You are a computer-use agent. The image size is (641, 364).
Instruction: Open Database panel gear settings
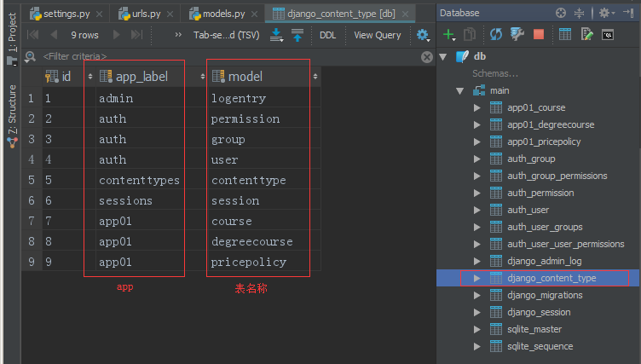[x=607, y=13]
